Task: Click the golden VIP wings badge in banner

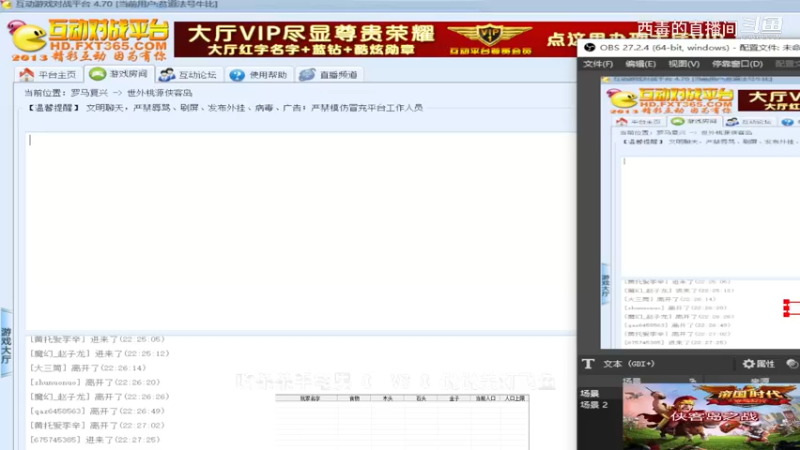Action: coord(490,35)
